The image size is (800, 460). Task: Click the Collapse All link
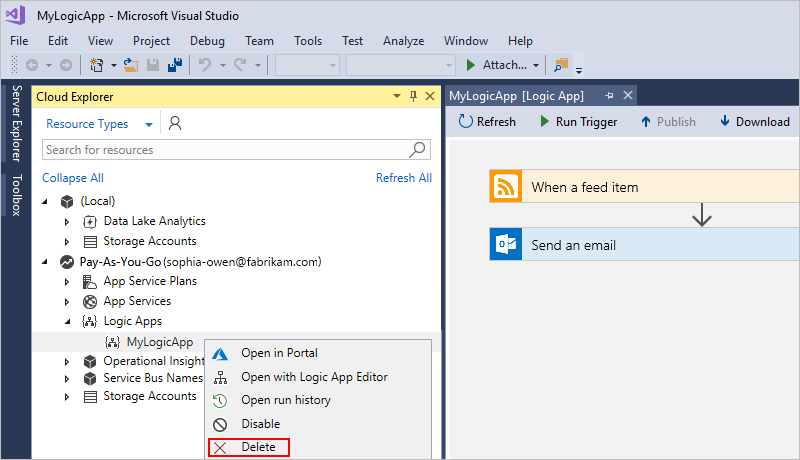(72, 178)
